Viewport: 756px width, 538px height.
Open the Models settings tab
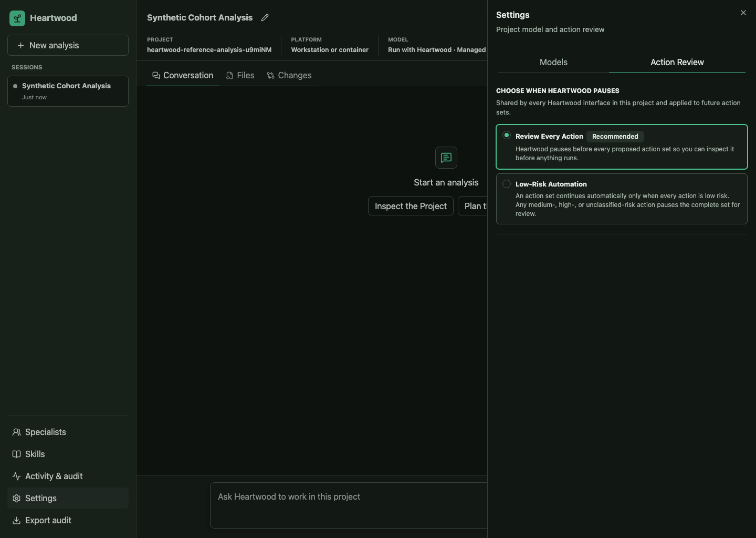click(553, 62)
